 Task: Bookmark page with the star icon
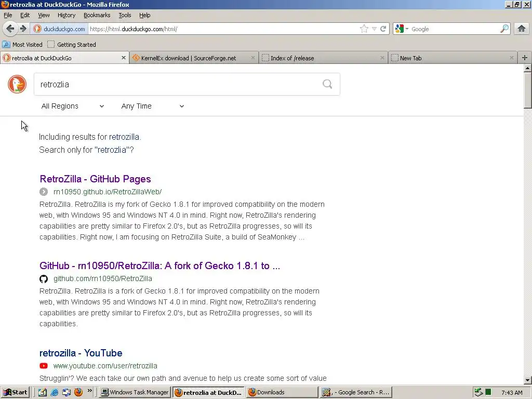pos(364,29)
